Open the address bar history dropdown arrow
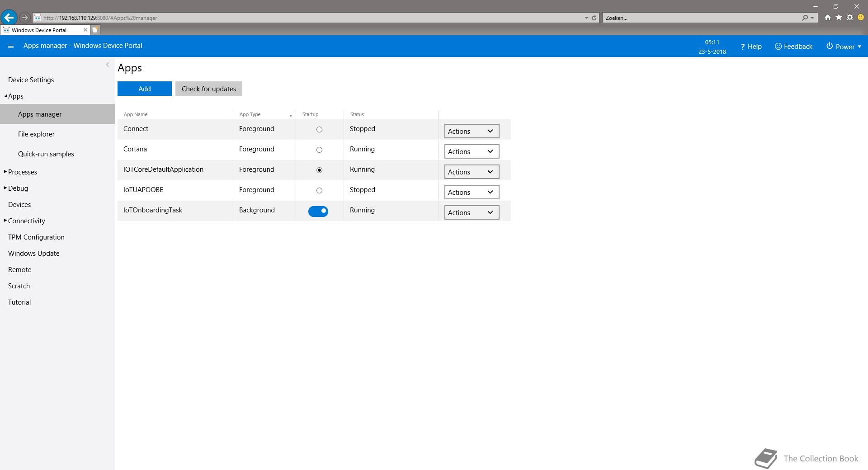Viewport: 868px width, 470px height. [x=586, y=18]
